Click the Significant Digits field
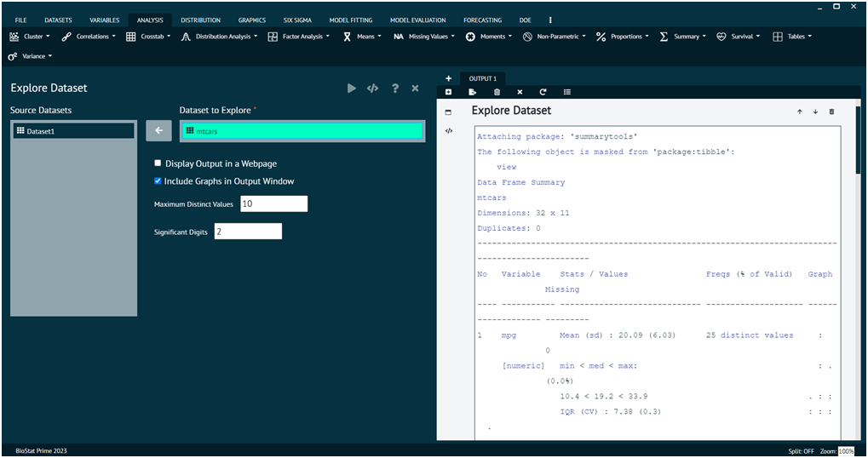 (x=248, y=232)
